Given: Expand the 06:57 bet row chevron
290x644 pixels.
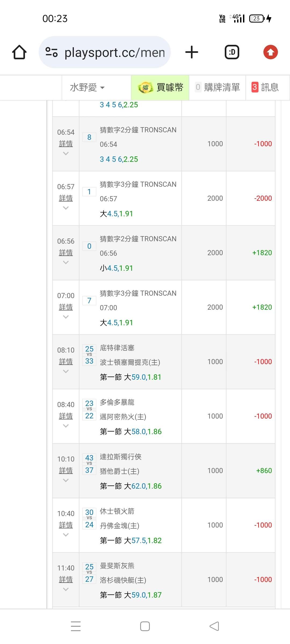Looking at the screenshot, I should point(66,208).
